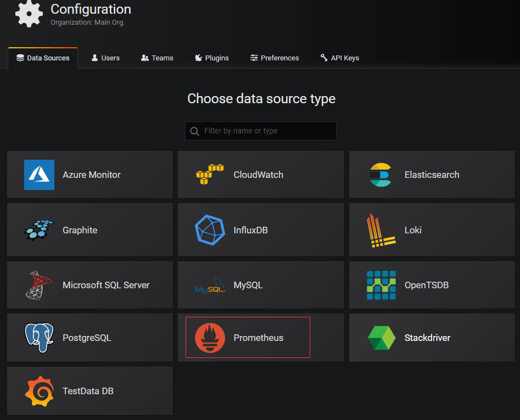The width and height of the screenshot is (520, 420).
Task: Open the Teams tab
Action: 157,58
